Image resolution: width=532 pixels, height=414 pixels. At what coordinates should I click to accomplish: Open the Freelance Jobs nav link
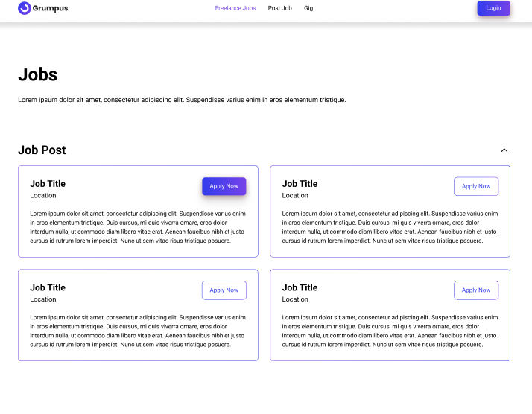235,8
